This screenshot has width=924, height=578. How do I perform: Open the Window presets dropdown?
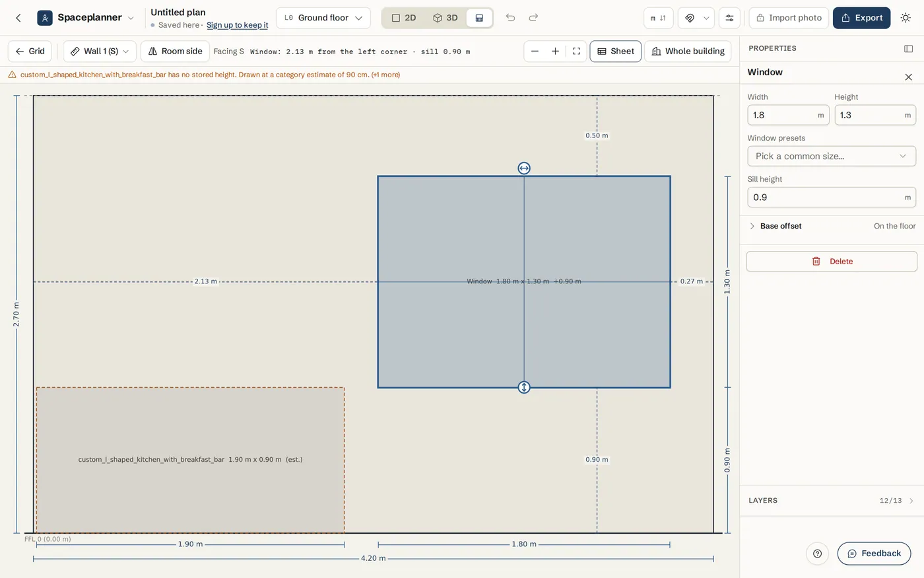[832, 156]
